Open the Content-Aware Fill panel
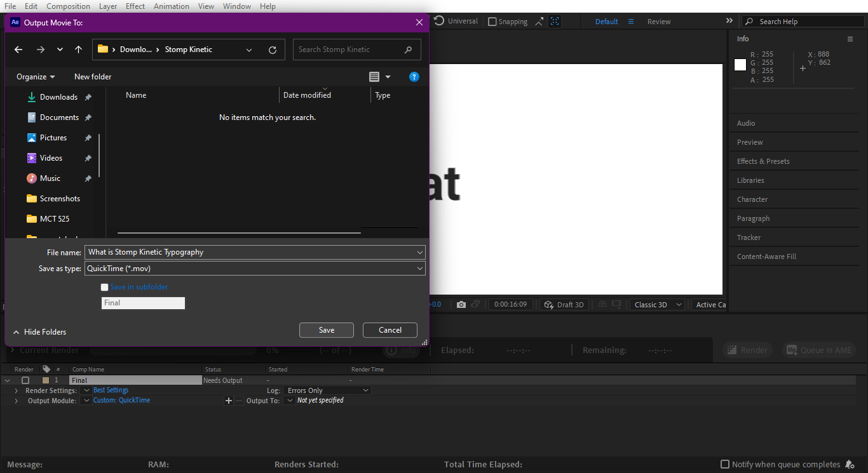This screenshot has height=473, width=868. 766,256
